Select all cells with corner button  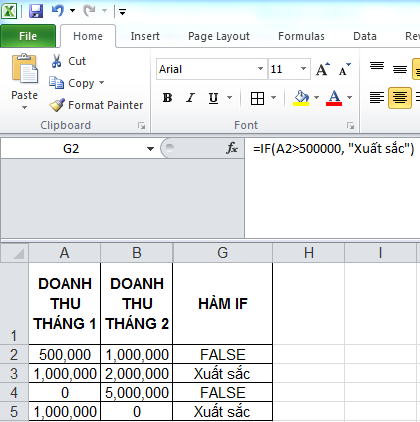coord(14,253)
